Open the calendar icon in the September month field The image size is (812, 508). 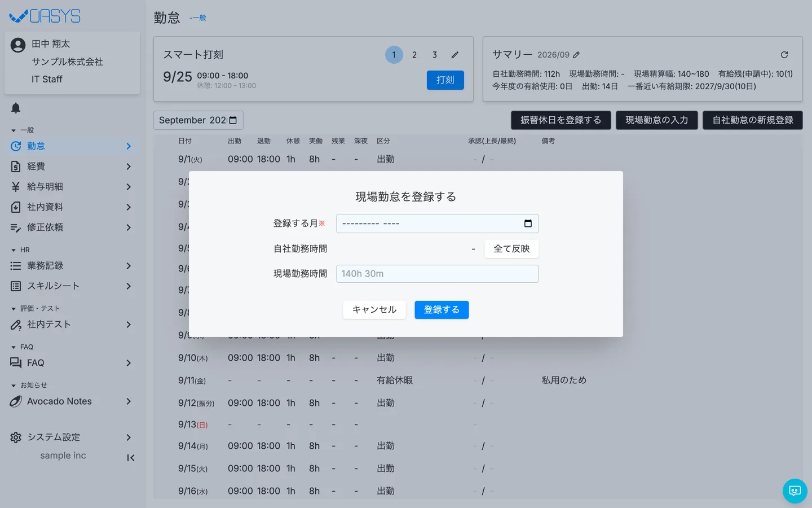coord(233,120)
